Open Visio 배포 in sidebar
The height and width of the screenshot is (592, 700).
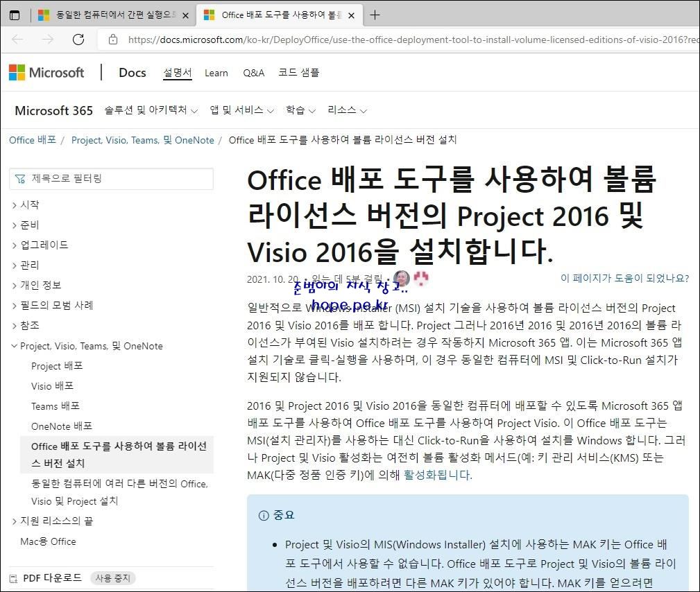[53, 386]
